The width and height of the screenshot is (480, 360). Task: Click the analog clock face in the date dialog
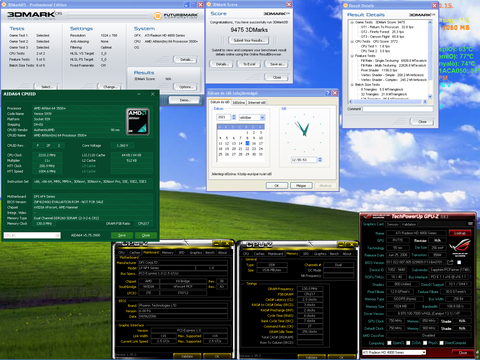point(304,133)
